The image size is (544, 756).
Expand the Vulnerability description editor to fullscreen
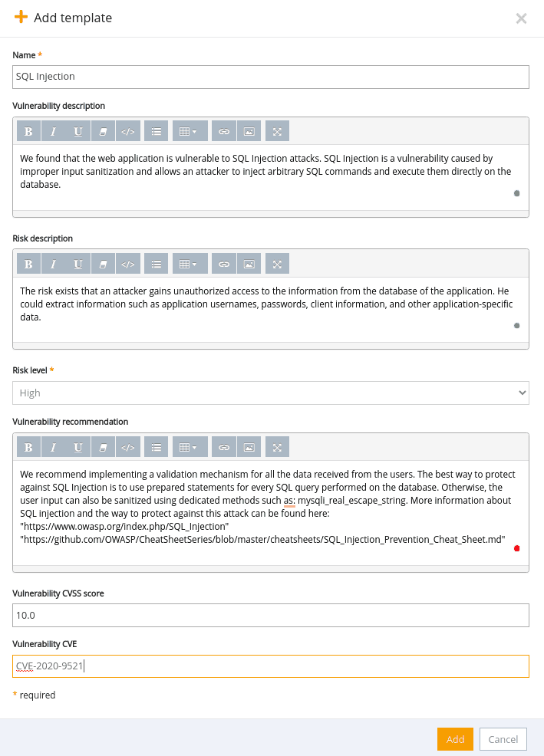[275, 130]
